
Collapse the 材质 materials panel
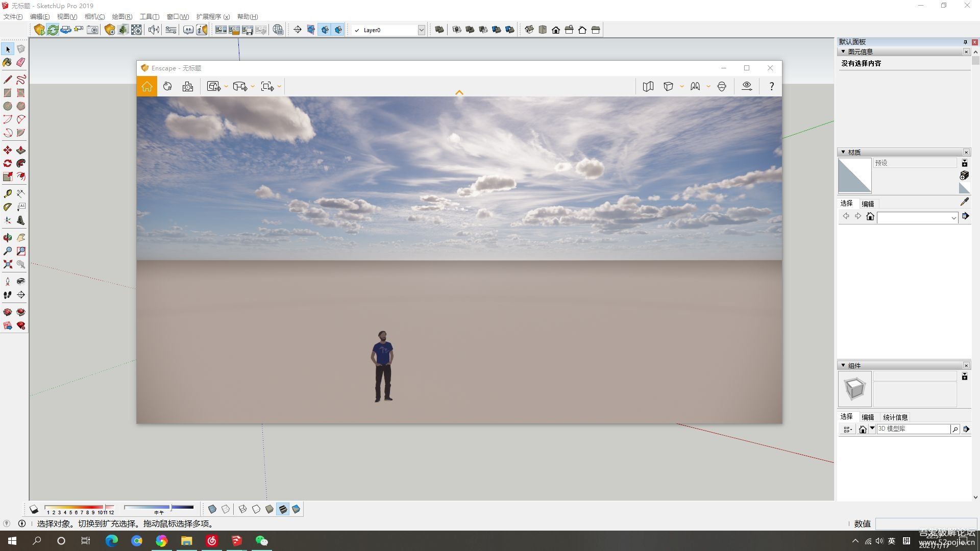click(x=843, y=152)
